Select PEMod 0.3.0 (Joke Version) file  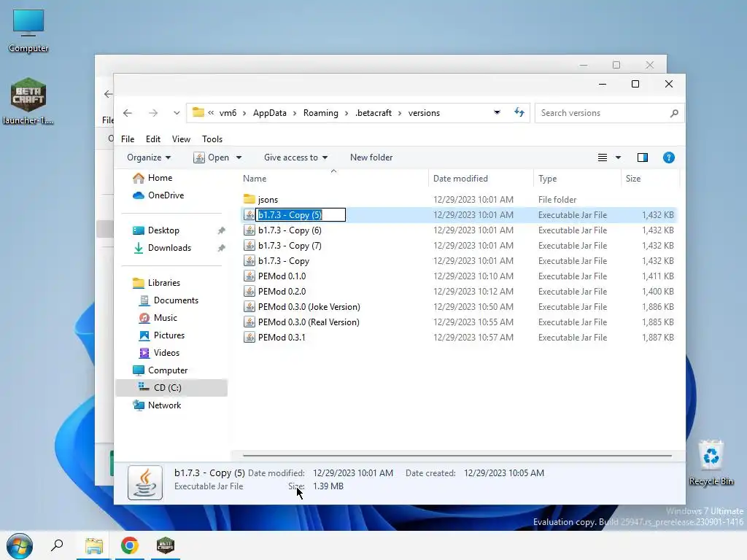(x=309, y=307)
